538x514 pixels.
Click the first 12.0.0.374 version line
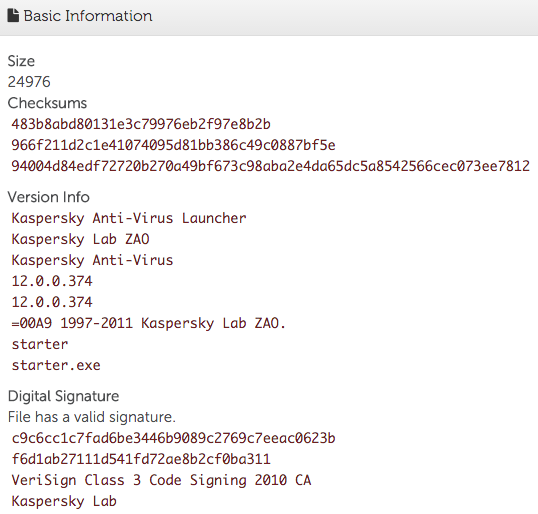click(52, 281)
